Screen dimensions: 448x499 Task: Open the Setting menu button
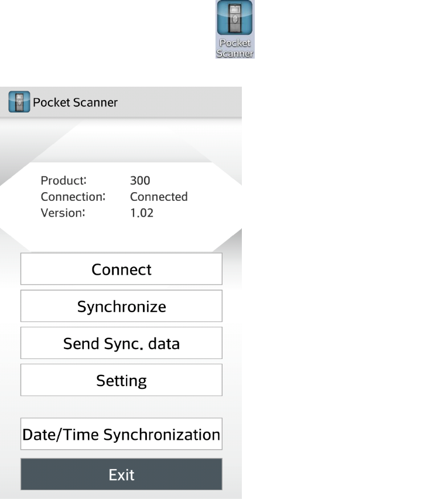click(121, 380)
